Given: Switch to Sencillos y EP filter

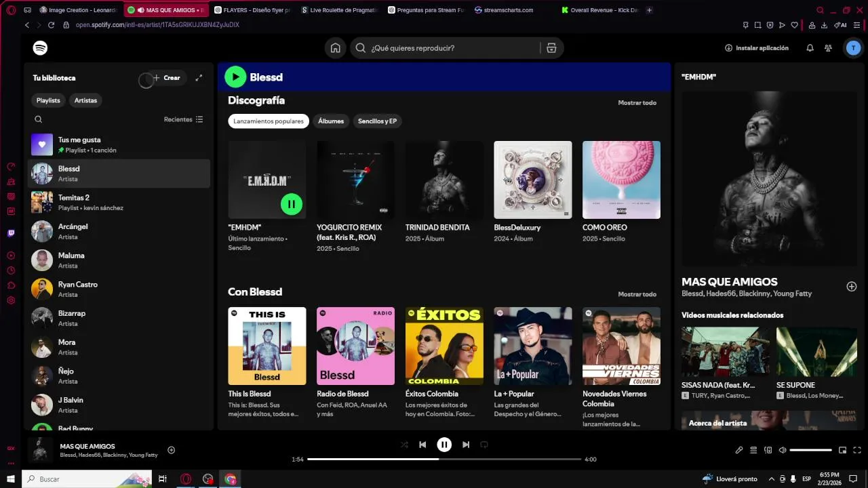Looking at the screenshot, I should point(377,121).
